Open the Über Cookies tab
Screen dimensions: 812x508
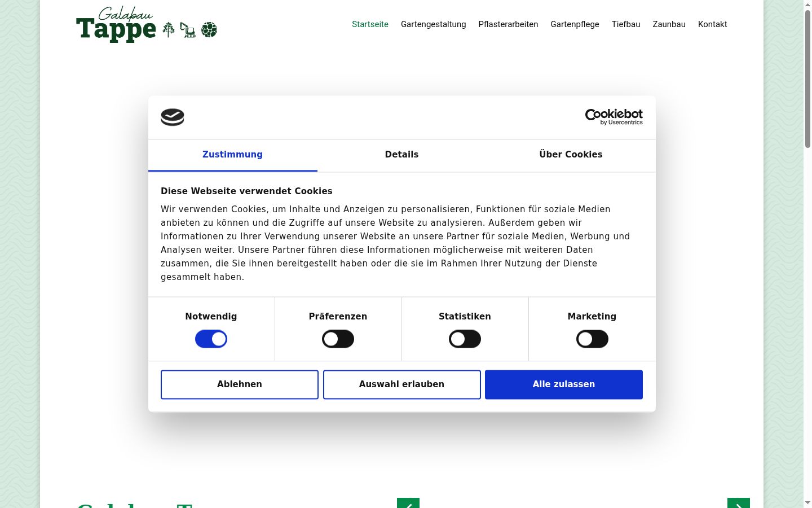pyautogui.click(x=571, y=155)
